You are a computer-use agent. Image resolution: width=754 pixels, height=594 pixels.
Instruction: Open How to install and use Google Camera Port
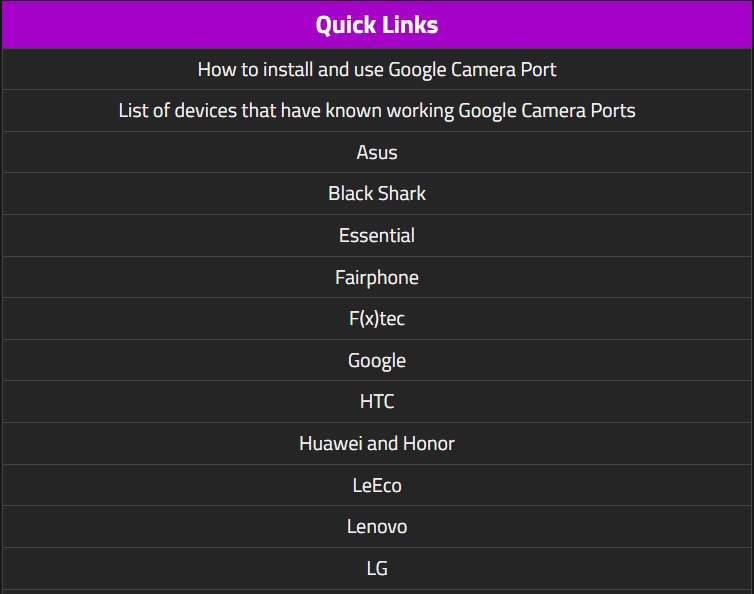[377, 70]
